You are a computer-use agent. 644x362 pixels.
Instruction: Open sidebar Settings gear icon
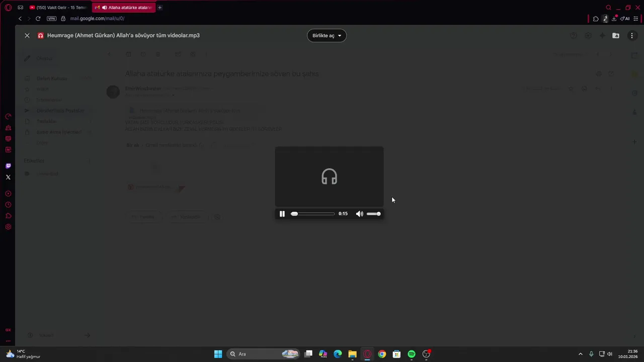coord(8,227)
